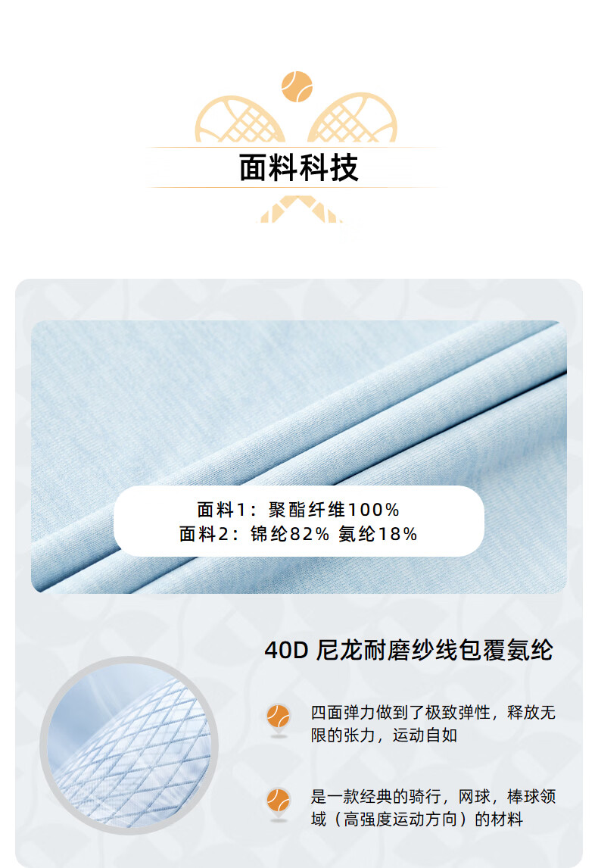Tap the orange ball bullet beside 是一款经典 text
The height and width of the screenshot is (868, 598).
[x=279, y=801]
